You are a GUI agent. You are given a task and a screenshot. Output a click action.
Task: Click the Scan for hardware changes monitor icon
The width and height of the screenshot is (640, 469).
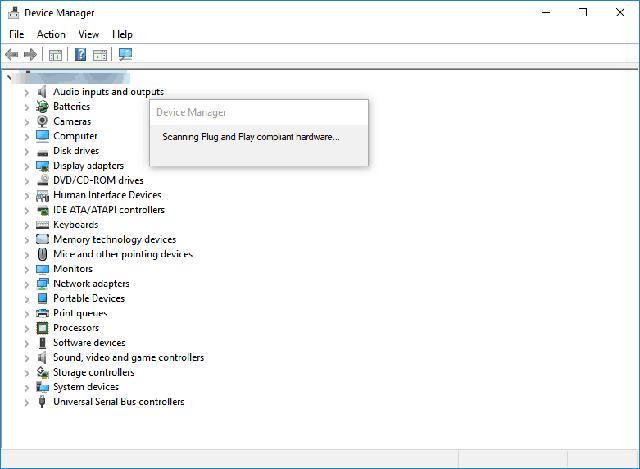point(125,54)
